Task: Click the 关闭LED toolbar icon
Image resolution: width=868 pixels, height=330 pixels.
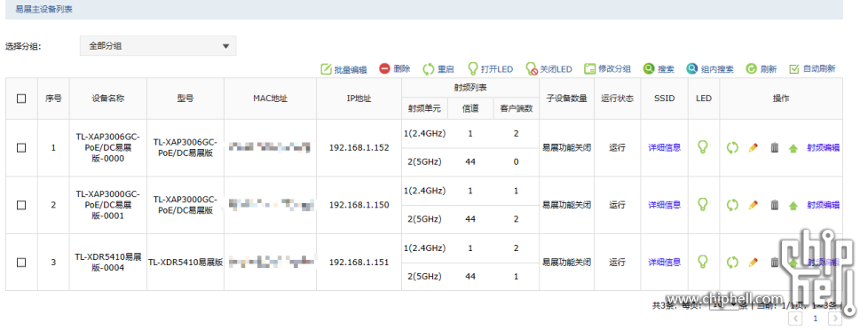Action: pyautogui.click(x=532, y=69)
